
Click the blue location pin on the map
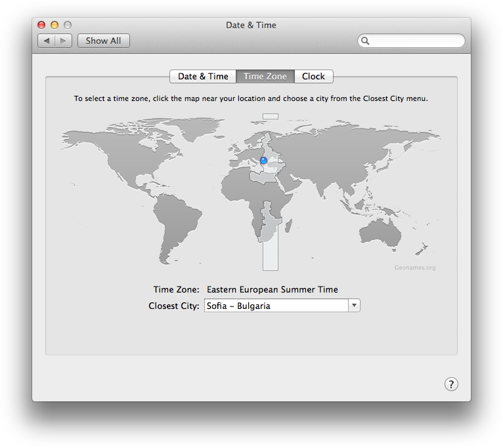[264, 161]
